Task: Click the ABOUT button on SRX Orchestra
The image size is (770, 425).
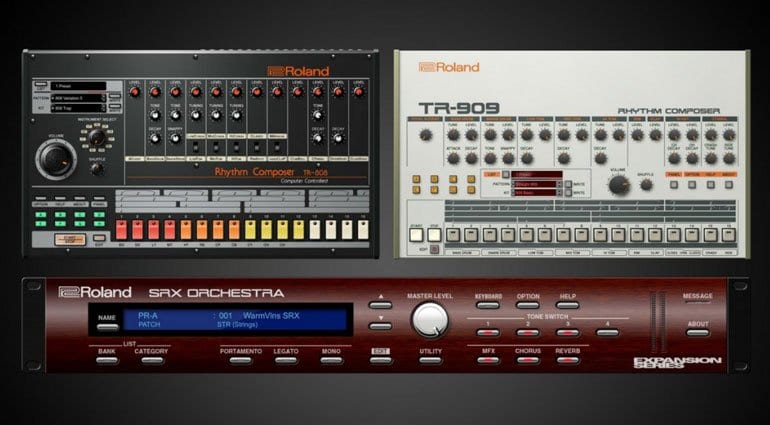Action: [x=698, y=333]
